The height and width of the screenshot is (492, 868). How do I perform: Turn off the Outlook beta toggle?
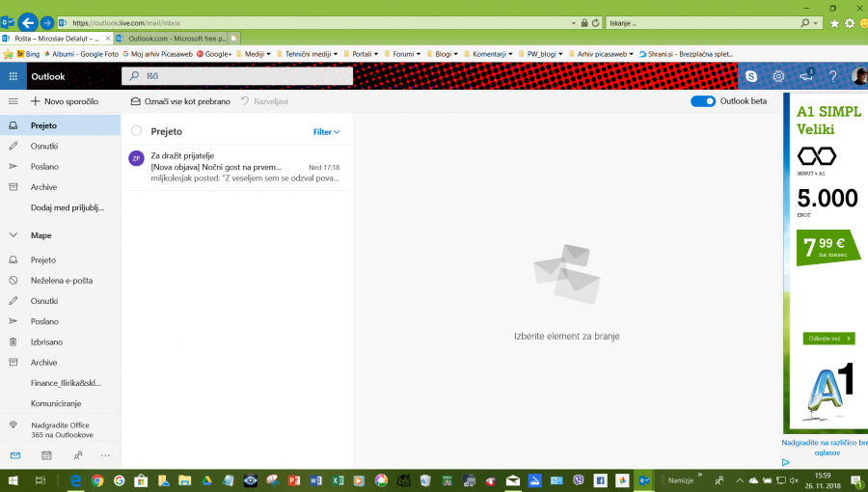pos(703,101)
